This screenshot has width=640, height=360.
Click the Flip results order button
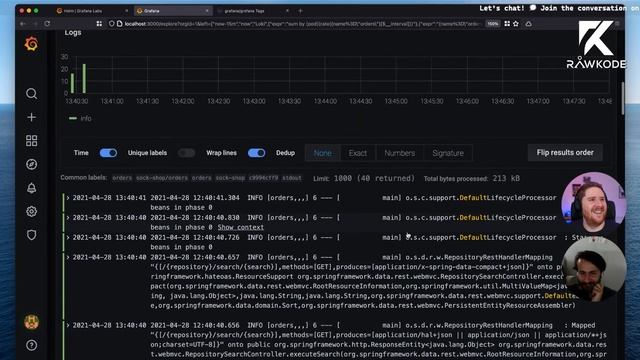pos(565,153)
